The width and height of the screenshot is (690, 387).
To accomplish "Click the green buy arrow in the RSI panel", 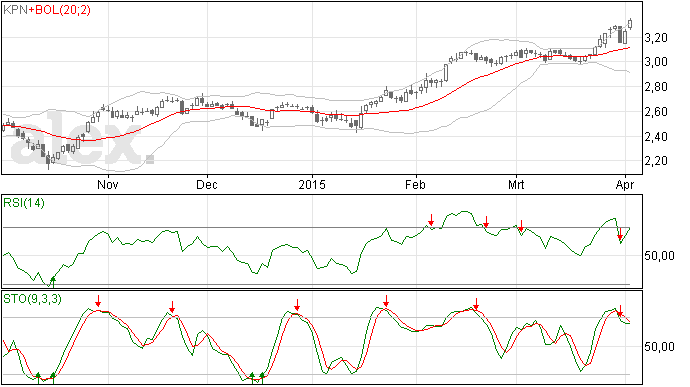I will [x=53, y=282].
